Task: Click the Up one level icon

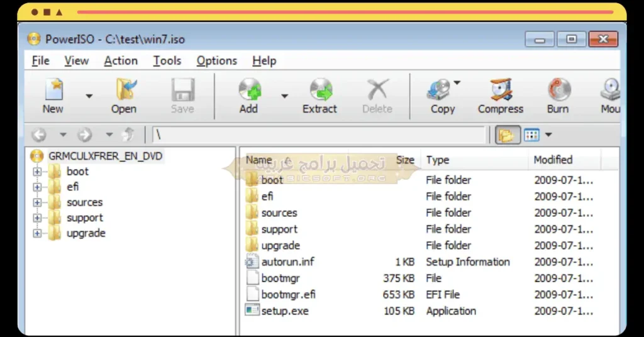Action: click(x=128, y=135)
